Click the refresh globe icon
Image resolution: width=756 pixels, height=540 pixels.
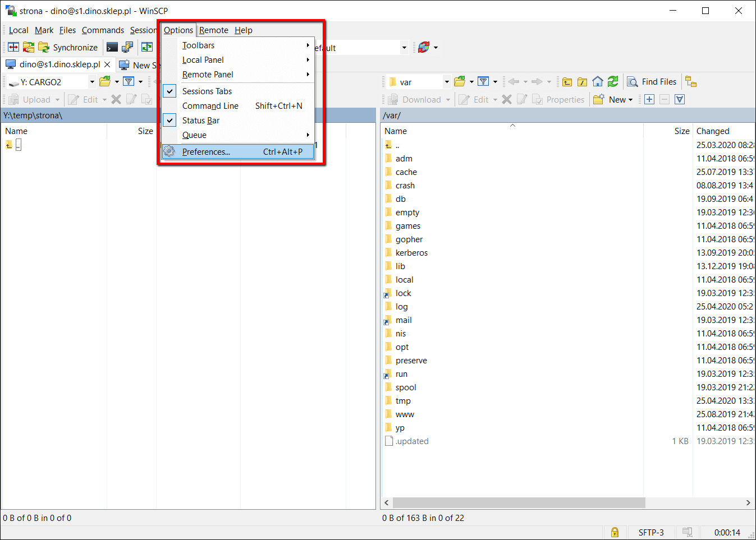click(x=424, y=48)
